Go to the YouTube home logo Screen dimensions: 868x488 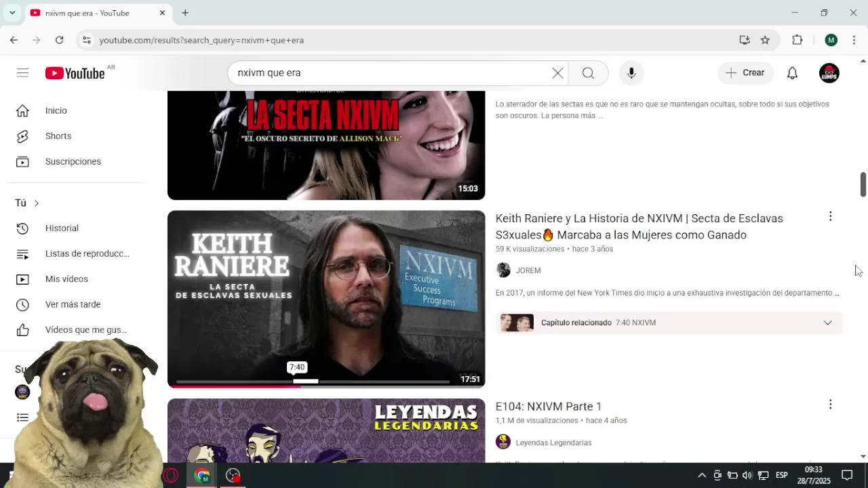pos(75,73)
